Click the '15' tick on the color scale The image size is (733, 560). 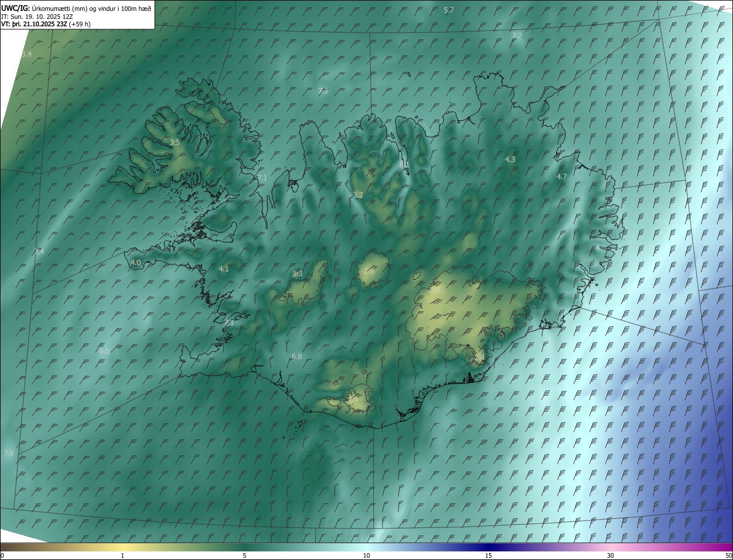click(x=488, y=556)
